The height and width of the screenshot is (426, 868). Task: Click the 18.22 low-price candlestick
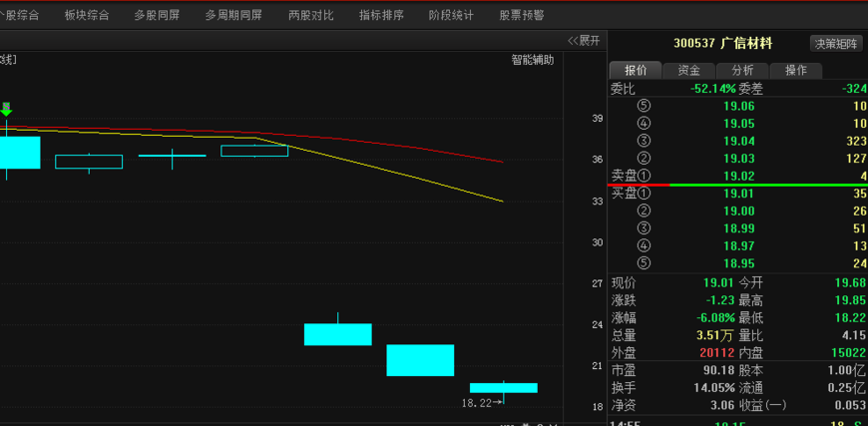tap(504, 387)
